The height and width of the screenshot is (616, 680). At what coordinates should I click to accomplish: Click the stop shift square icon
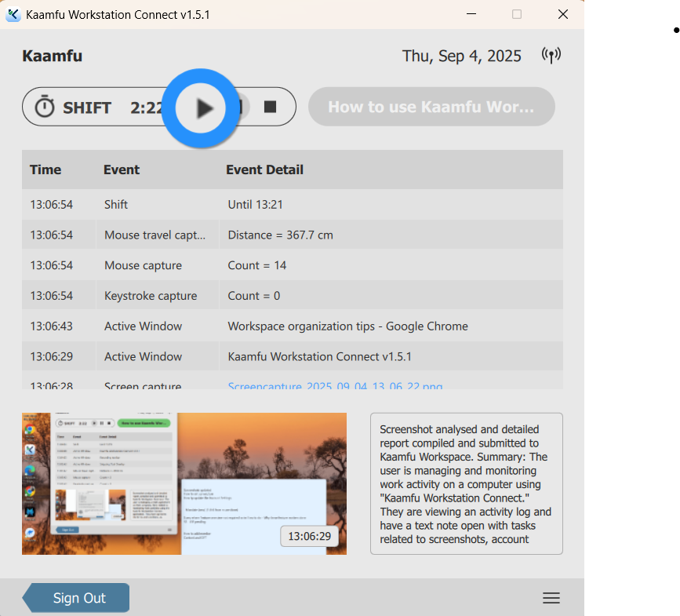click(x=271, y=107)
